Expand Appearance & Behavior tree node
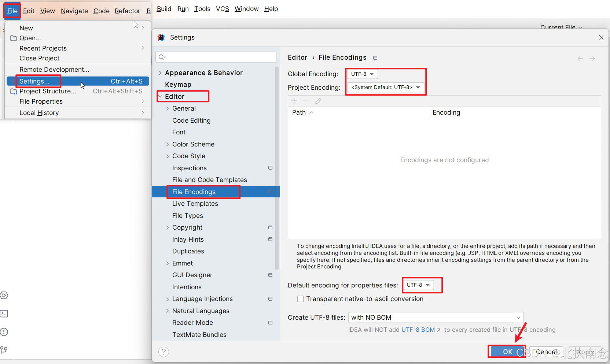The image size is (610, 364). (x=160, y=73)
